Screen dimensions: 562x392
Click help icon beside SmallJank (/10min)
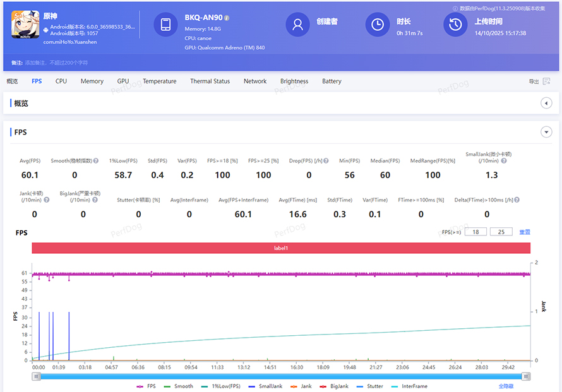[x=504, y=161]
